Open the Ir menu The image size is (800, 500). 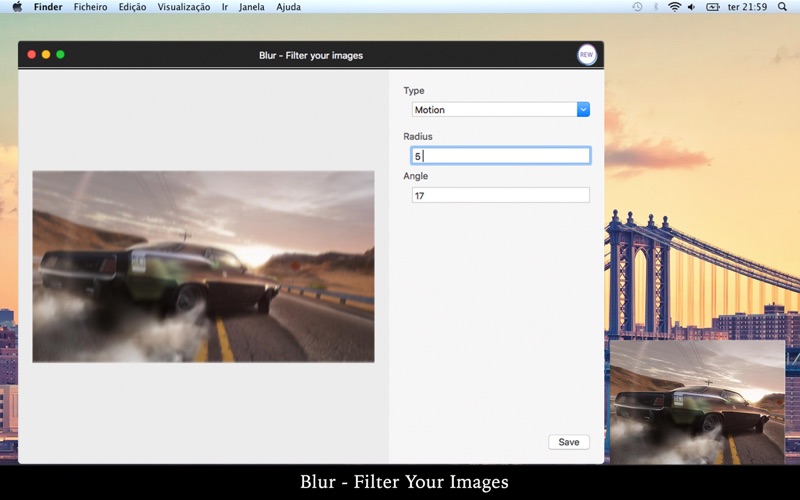click(224, 7)
